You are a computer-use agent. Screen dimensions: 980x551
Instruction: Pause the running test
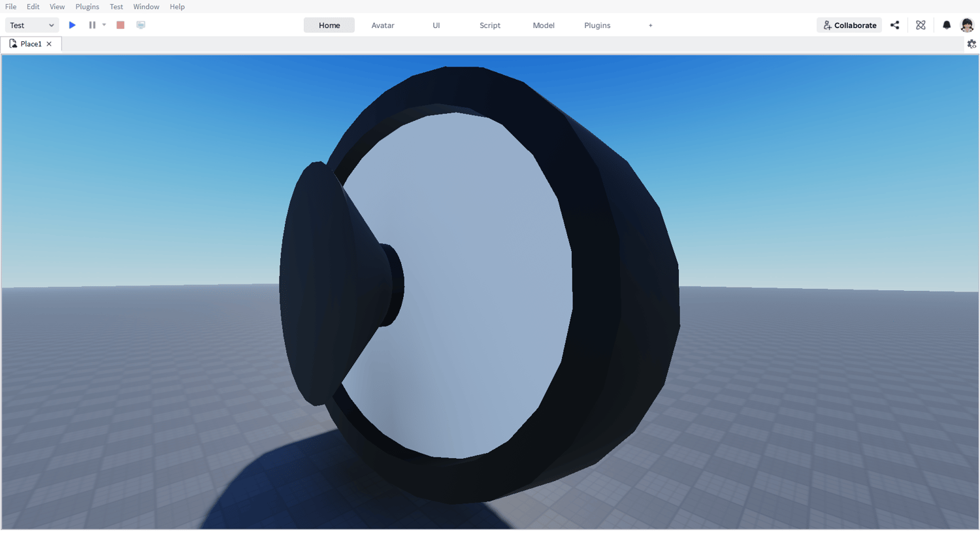click(x=92, y=25)
